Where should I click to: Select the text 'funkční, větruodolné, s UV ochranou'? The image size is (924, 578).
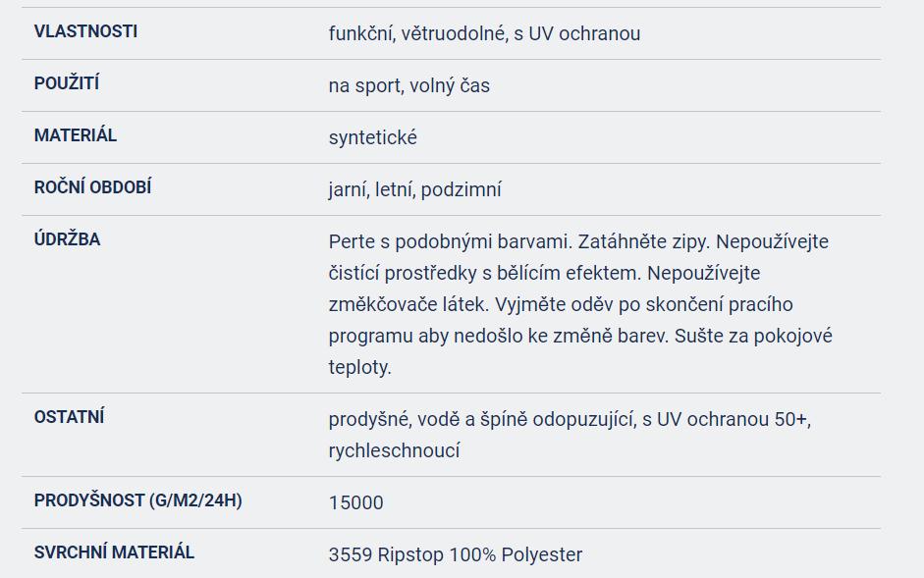tap(484, 33)
